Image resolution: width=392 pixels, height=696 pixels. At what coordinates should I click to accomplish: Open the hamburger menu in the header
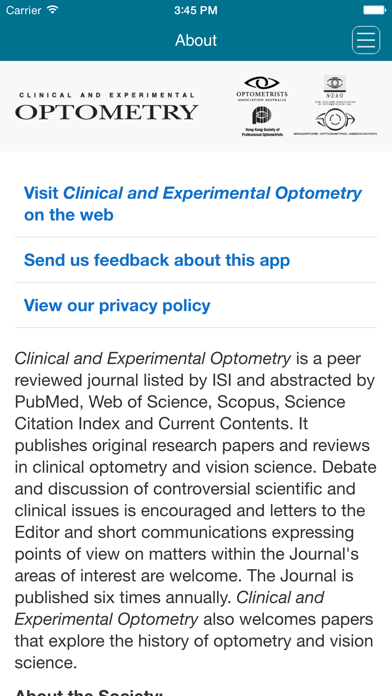coord(366,40)
